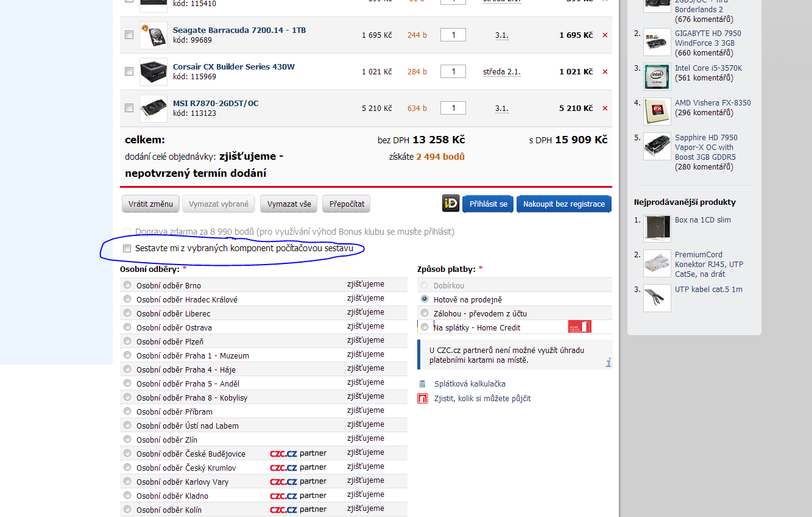Open Corsair CX Builder Series 430W link
The width and height of the screenshot is (812, 517).
(x=234, y=66)
